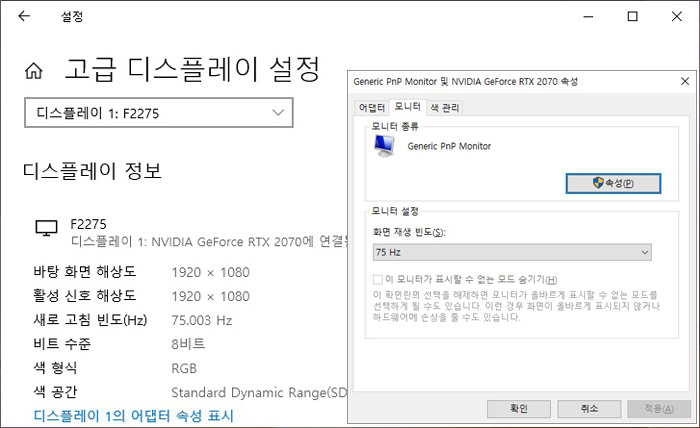This screenshot has height=428, width=700.
Task: Click the 바탕 화면 해상도 1920 × 1080 value
Action: click(x=211, y=272)
